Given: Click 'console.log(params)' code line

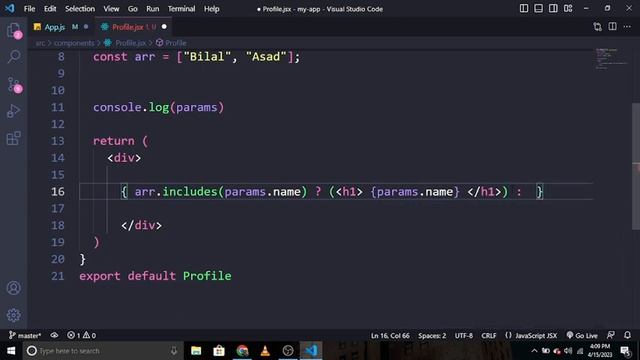Looking at the screenshot, I should click(x=158, y=107).
